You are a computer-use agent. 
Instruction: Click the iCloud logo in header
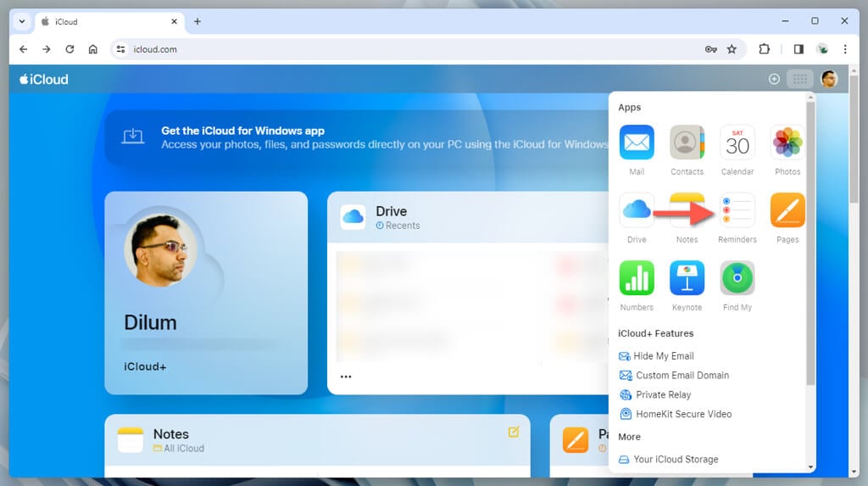[x=44, y=79]
